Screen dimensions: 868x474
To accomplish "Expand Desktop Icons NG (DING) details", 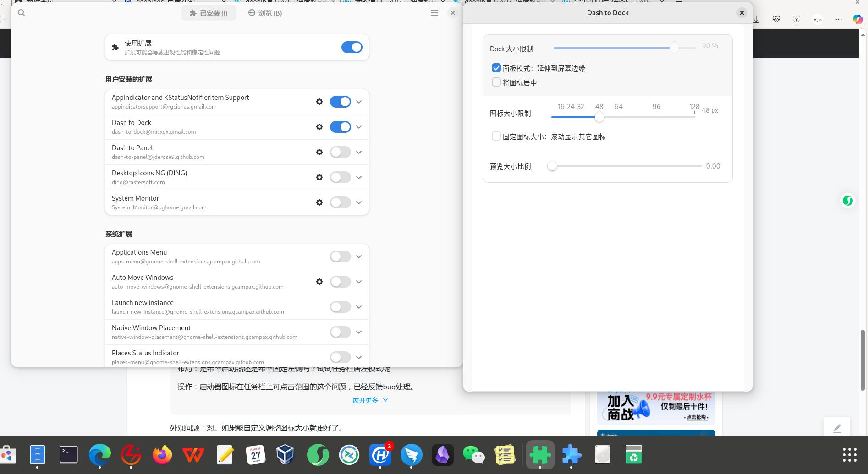I will point(359,177).
